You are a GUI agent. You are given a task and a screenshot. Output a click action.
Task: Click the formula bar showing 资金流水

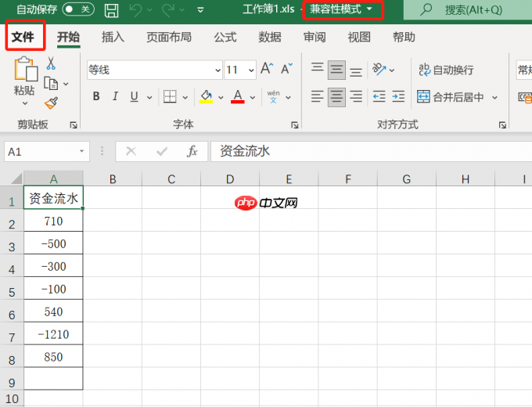[371, 151]
